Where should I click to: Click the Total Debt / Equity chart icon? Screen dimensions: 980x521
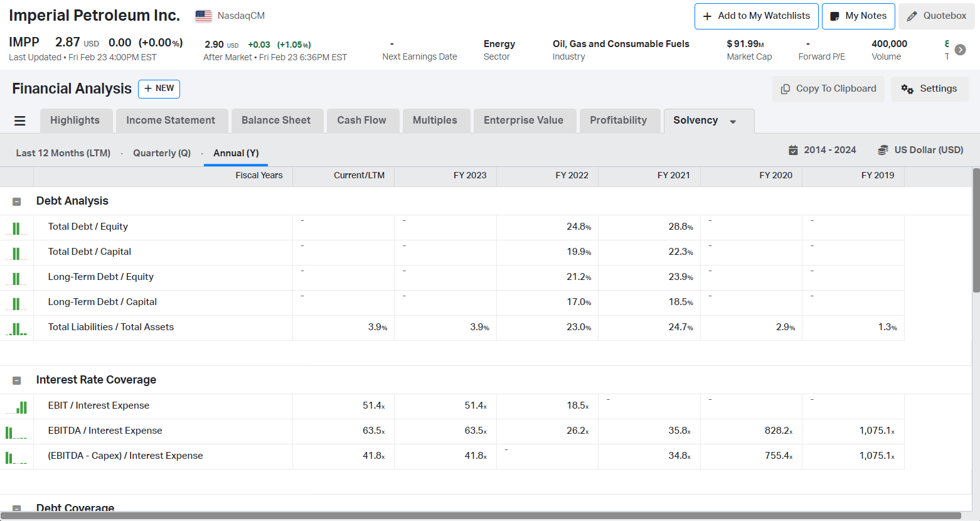coord(16,228)
